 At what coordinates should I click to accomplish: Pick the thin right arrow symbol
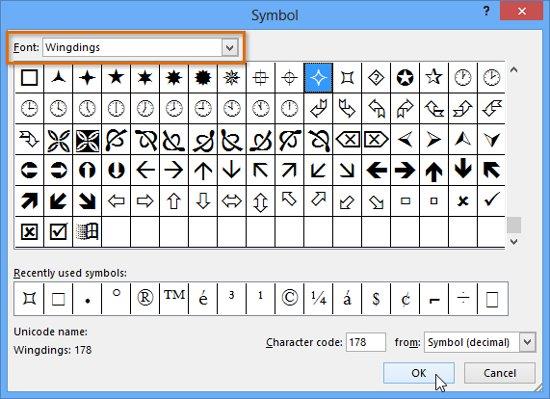pyautogui.click(x=174, y=170)
